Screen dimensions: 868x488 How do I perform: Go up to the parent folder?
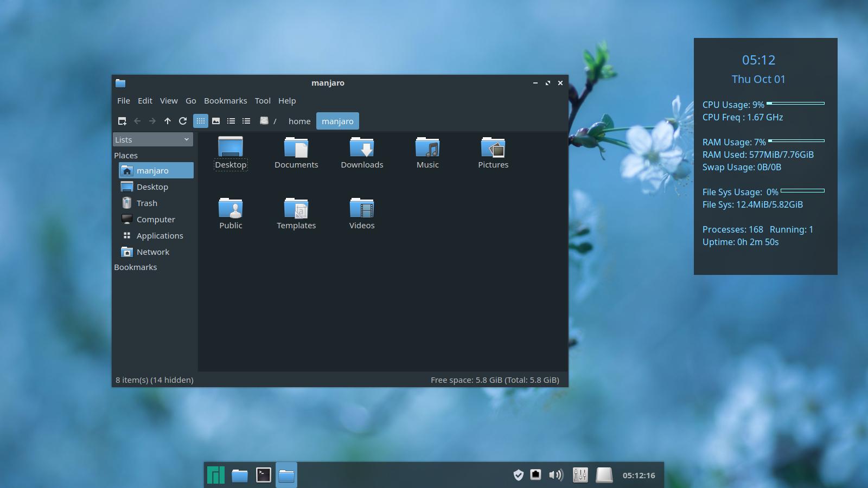click(168, 121)
